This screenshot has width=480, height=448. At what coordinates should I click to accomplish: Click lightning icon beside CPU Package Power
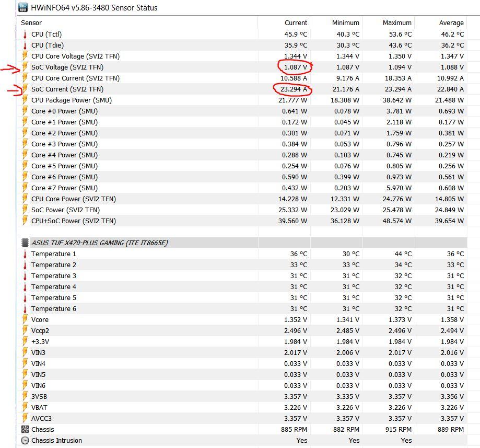[x=25, y=100]
